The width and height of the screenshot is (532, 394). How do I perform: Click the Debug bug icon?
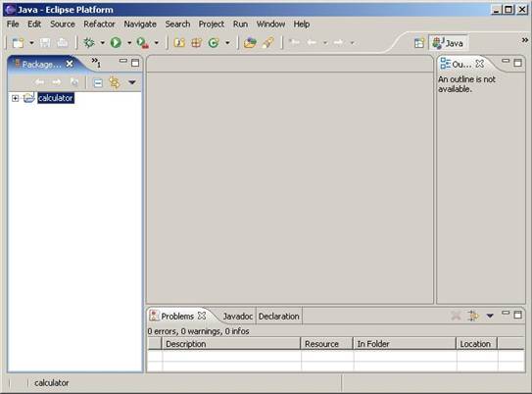point(89,43)
